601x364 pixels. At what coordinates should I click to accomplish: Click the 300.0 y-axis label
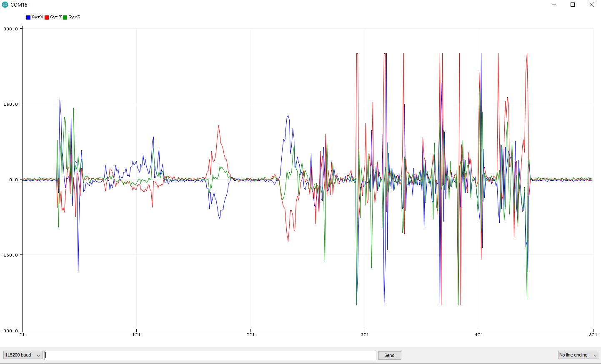click(10, 29)
